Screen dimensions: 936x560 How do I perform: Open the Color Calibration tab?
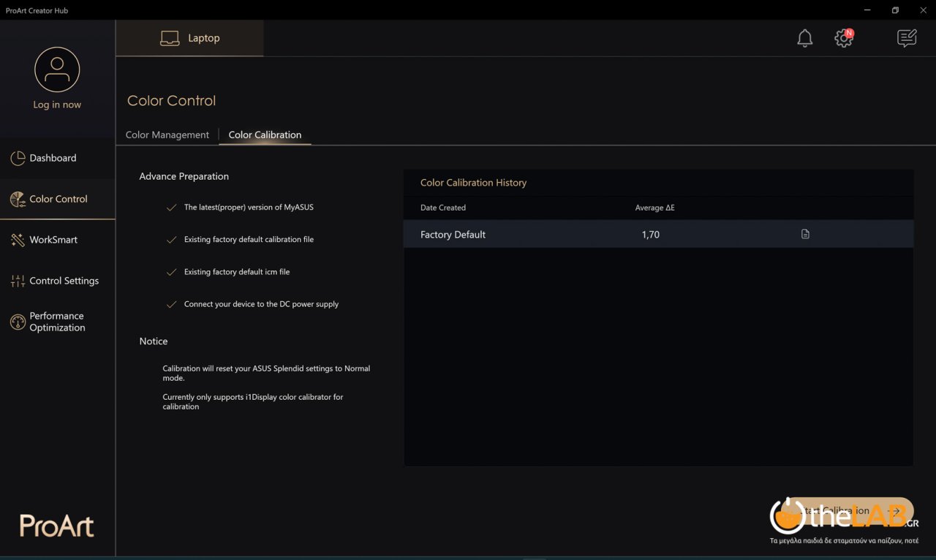pyautogui.click(x=265, y=135)
